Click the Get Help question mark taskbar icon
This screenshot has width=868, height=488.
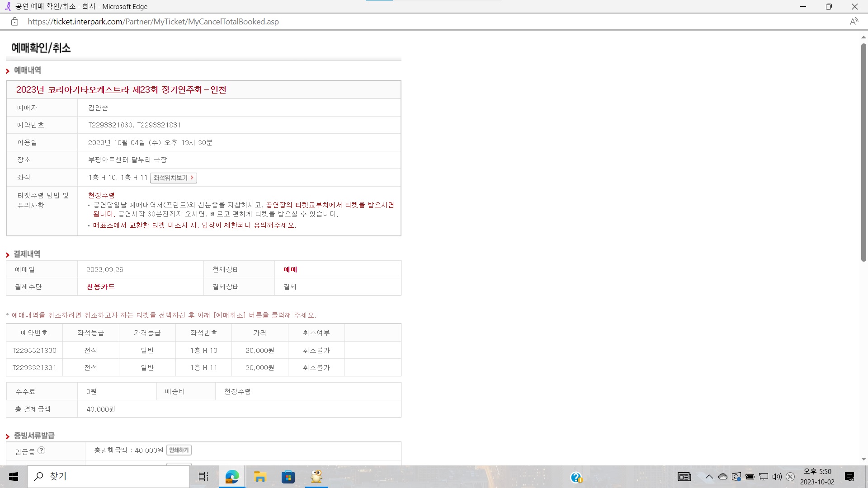(x=576, y=478)
